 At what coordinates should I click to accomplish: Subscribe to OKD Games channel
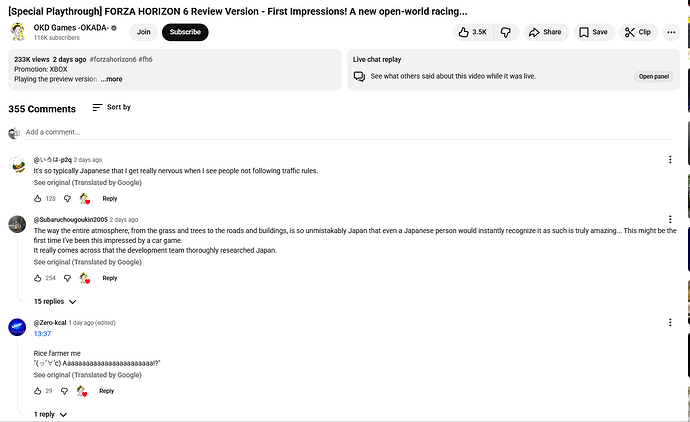coord(185,32)
